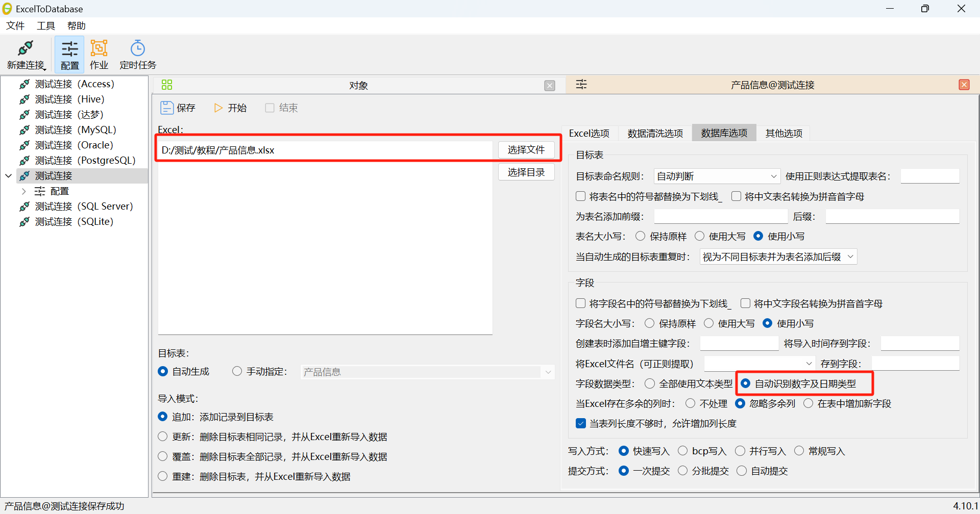Image resolution: width=980 pixels, height=514 pixels.
Task: Select 测试连接 (SQLite) connection icon
Action: (x=24, y=222)
